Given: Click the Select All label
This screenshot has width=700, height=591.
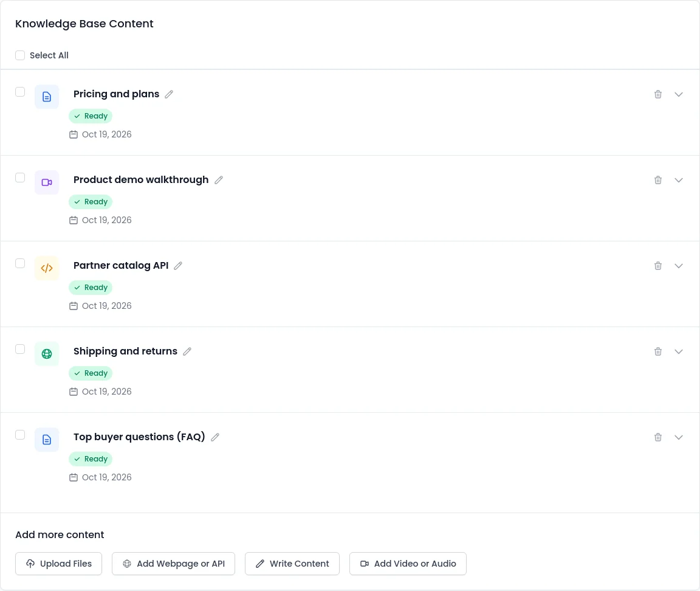Looking at the screenshot, I should pos(49,55).
